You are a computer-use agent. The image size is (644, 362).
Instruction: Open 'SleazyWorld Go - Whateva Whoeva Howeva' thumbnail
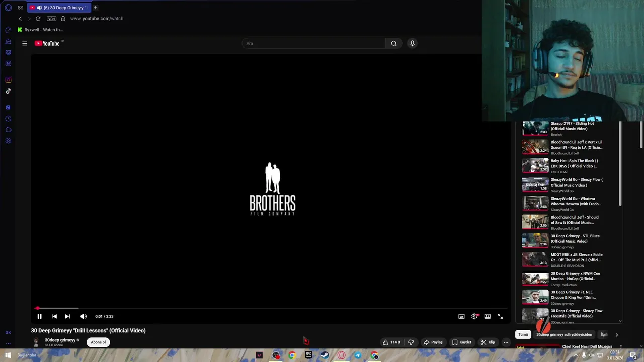coord(535,203)
